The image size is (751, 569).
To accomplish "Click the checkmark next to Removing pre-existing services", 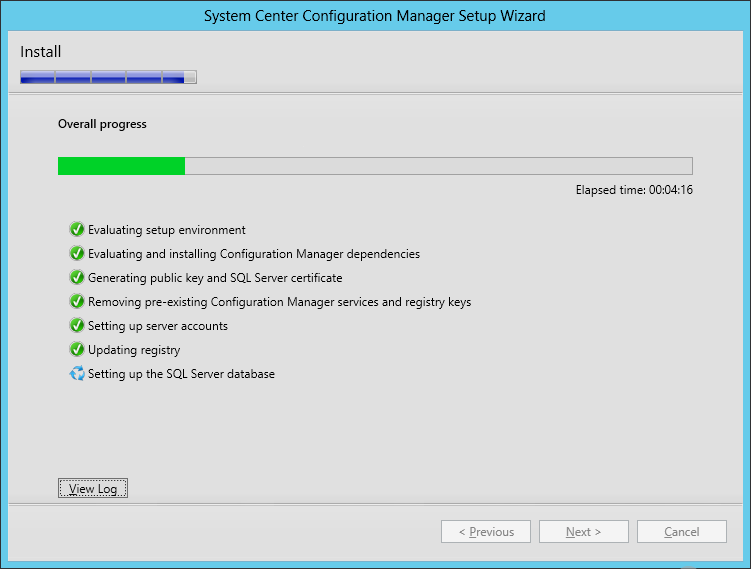I will [77, 301].
